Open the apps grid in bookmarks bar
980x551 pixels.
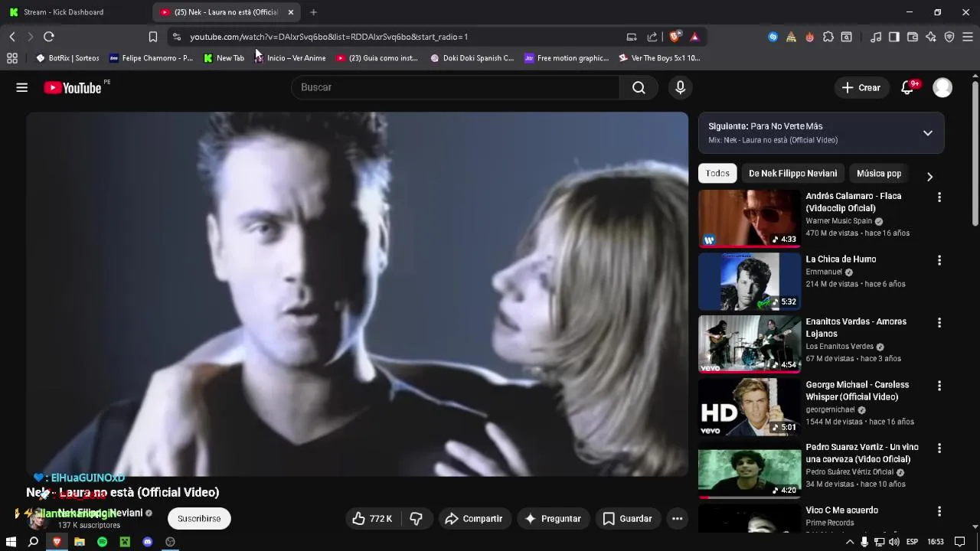[12, 58]
